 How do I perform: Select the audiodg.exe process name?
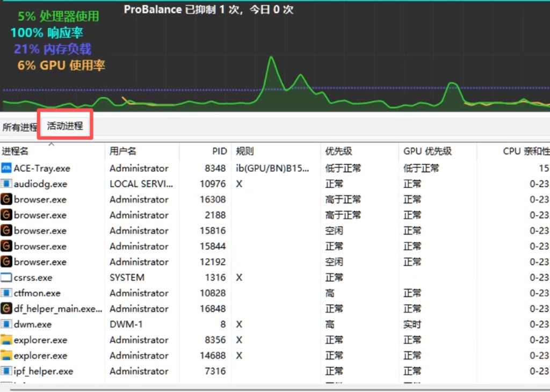point(40,184)
